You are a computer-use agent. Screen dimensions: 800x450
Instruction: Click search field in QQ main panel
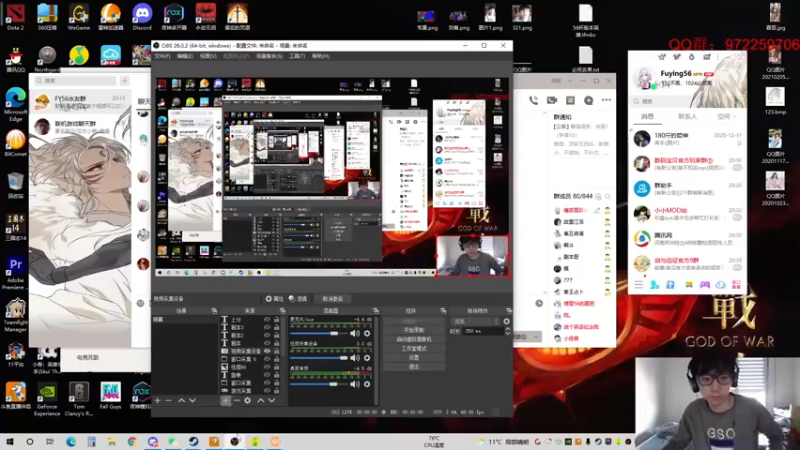click(688, 102)
